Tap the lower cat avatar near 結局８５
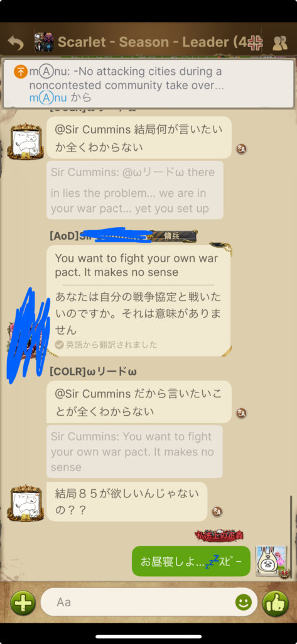The image size is (297, 644). click(x=26, y=502)
